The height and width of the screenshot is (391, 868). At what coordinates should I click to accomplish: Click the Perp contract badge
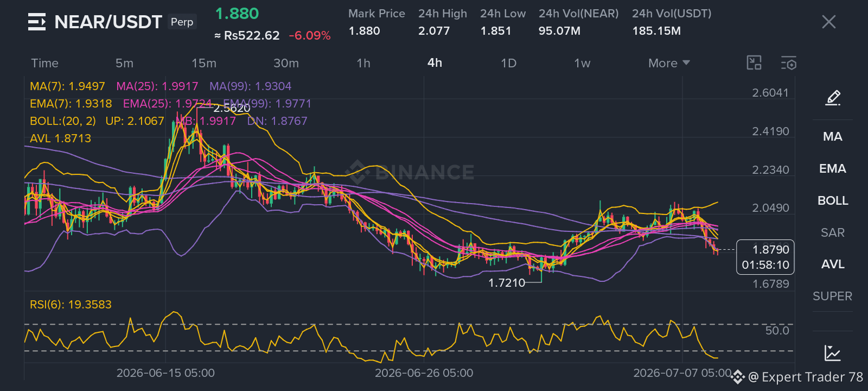pos(182,22)
